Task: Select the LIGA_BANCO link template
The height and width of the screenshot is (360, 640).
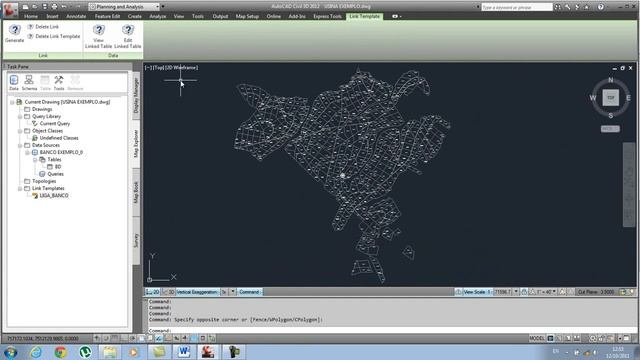Action: tap(53, 196)
